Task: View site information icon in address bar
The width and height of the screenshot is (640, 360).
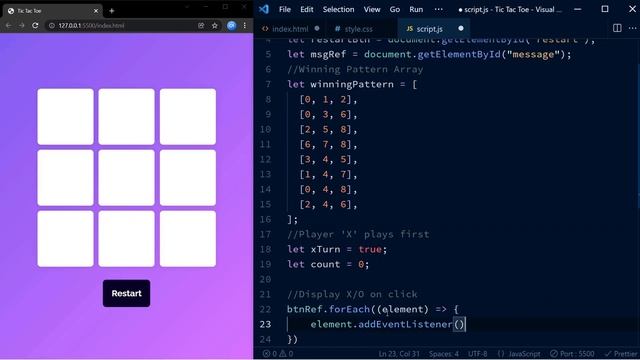Action: pyautogui.click(x=51, y=25)
